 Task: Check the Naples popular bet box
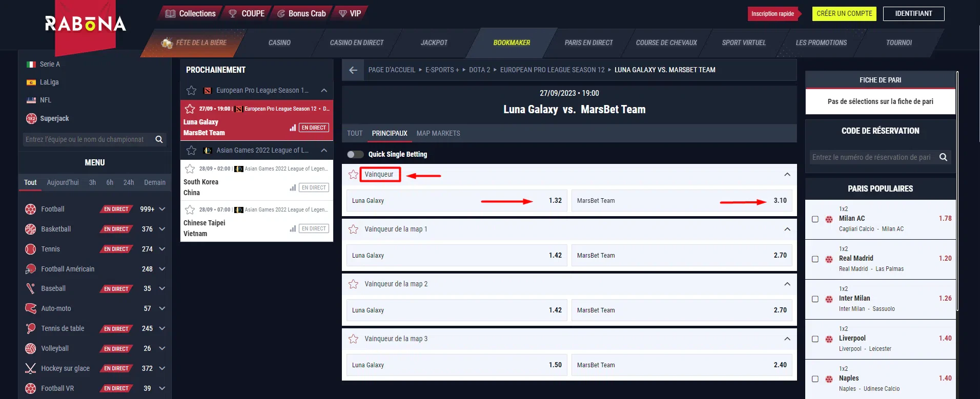click(815, 379)
